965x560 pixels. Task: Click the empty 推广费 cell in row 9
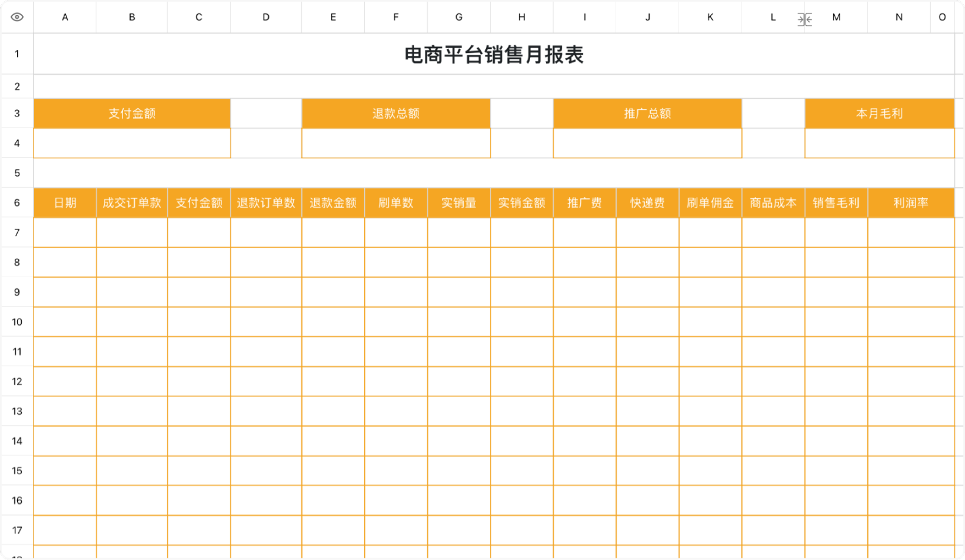(585, 292)
